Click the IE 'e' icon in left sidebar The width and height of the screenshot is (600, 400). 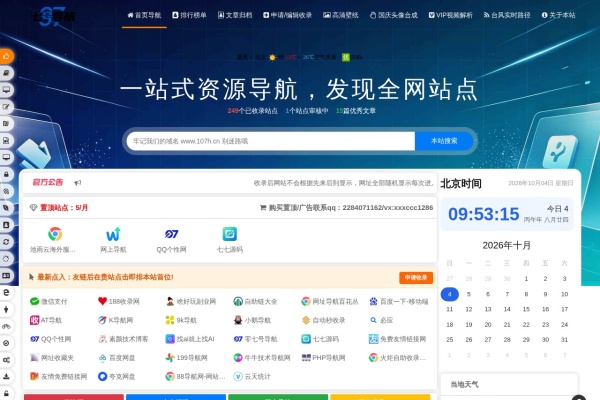click(6, 292)
